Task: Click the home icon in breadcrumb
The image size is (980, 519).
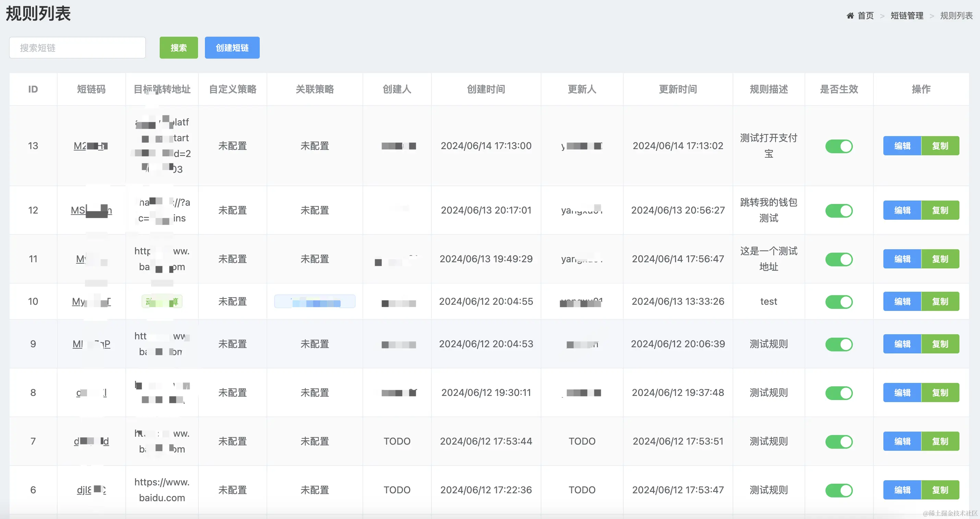Action: (x=850, y=16)
